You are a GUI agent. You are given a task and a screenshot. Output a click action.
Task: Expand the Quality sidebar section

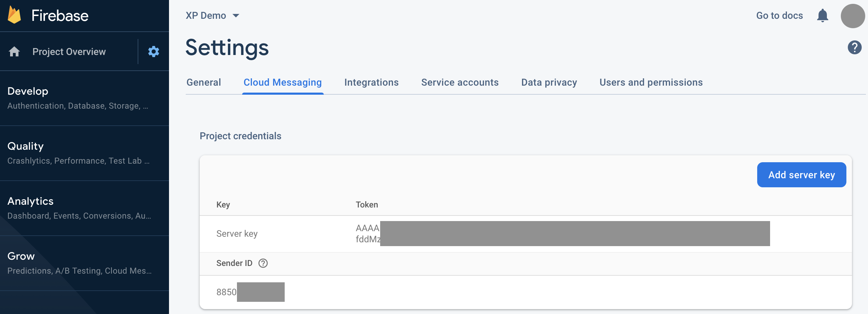point(84,153)
